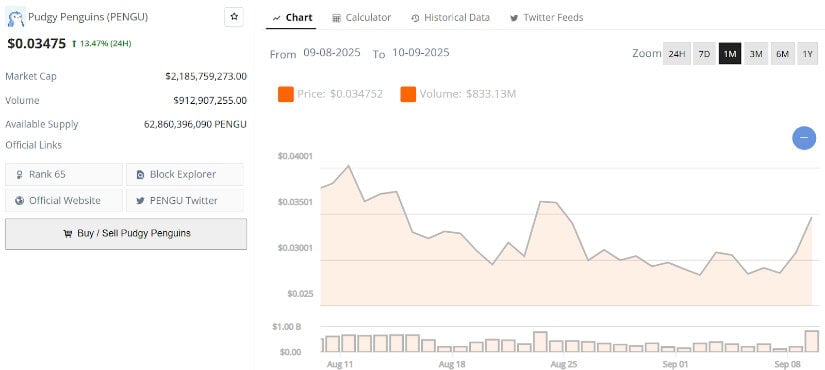Click the $0.025 price axis label
The height and width of the screenshot is (370, 825).
click(300, 293)
